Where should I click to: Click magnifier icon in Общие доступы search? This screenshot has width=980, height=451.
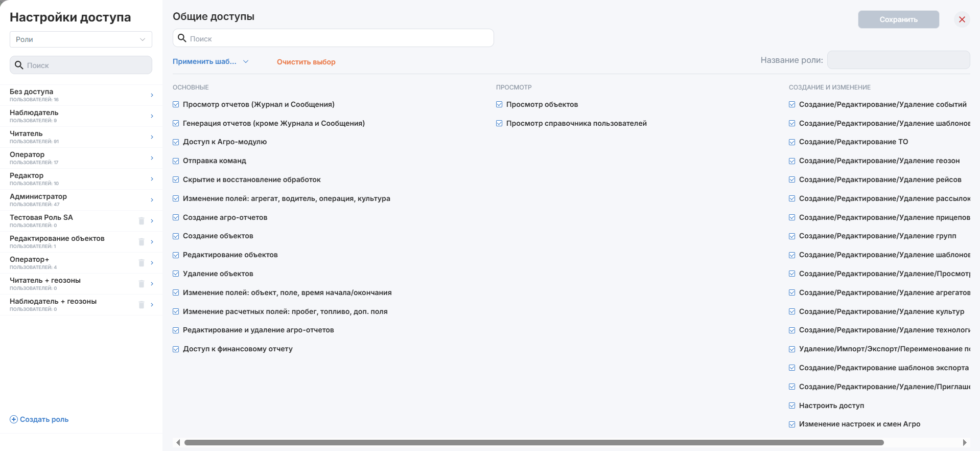click(x=182, y=38)
